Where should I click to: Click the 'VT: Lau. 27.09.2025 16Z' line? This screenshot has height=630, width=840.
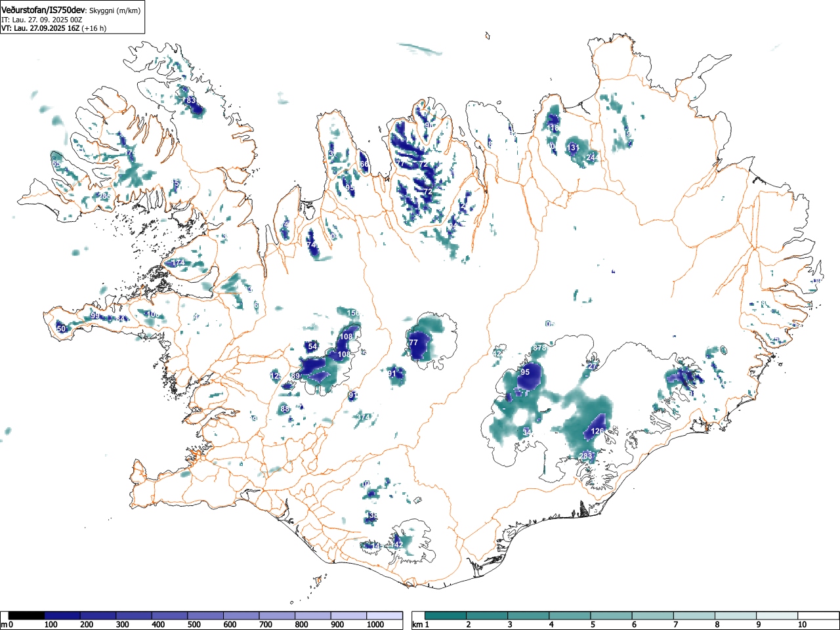pyautogui.click(x=41, y=28)
